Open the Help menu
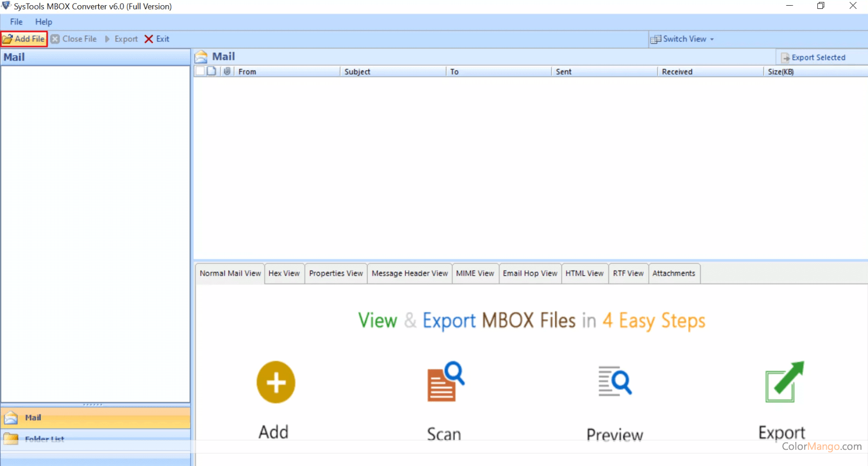Viewport: 868px width, 466px height. [43, 22]
